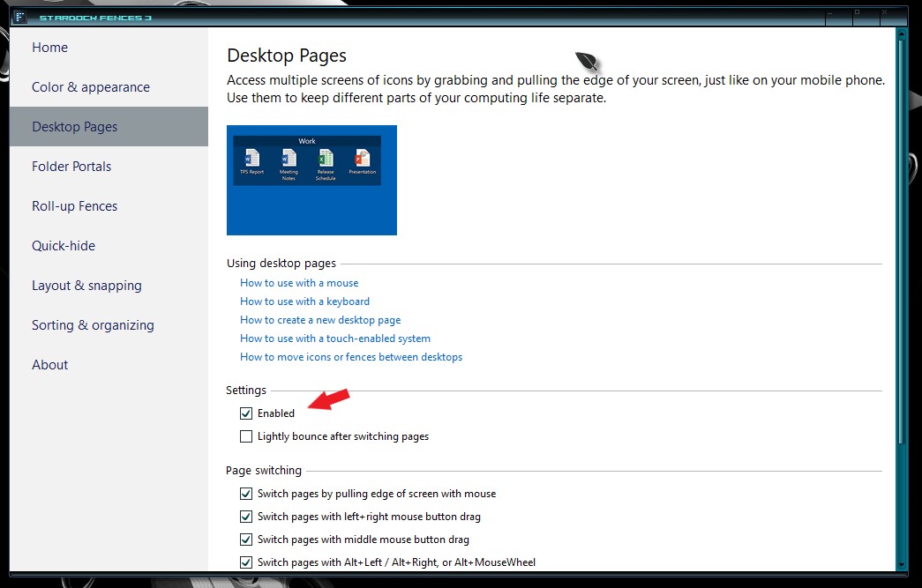Click the Meeting Notes icon in preview
Screen dimensions: 922x588
(x=289, y=165)
